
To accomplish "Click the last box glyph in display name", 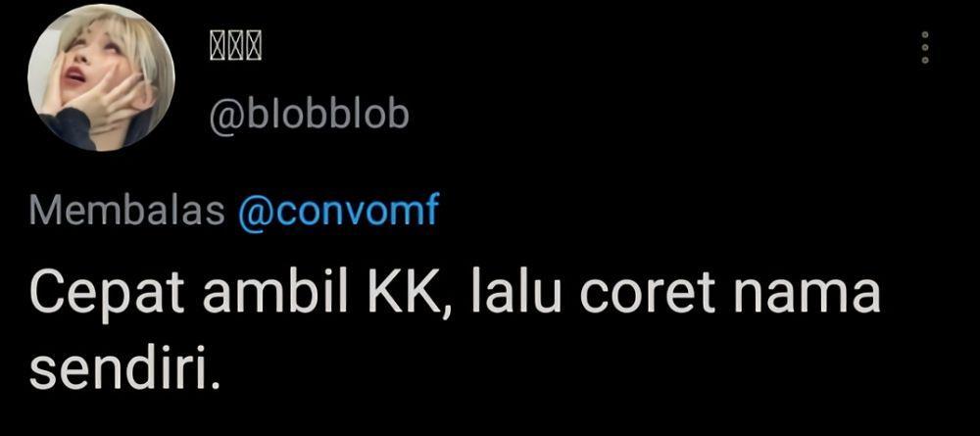I will tap(252, 46).
